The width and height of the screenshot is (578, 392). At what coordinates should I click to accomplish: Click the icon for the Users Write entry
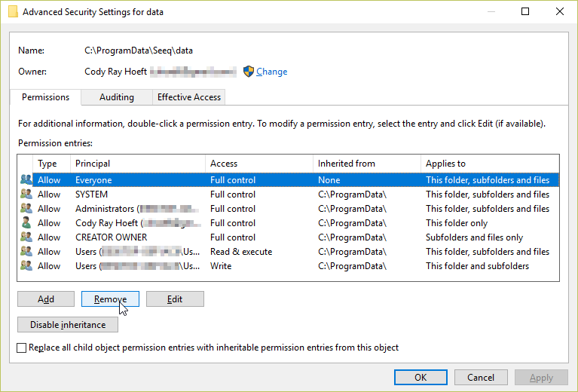pyautogui.click(x=26, y=266)
